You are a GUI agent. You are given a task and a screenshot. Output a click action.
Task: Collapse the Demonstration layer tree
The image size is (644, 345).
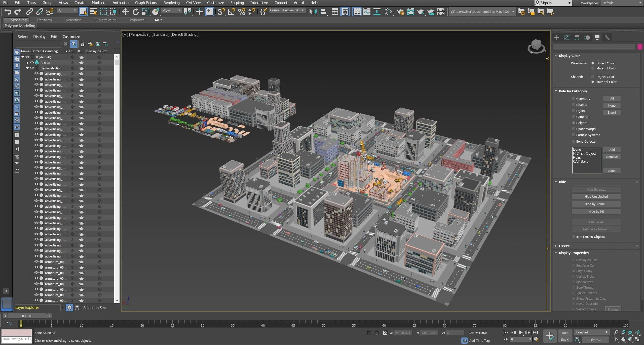click(x=27, y=68)
